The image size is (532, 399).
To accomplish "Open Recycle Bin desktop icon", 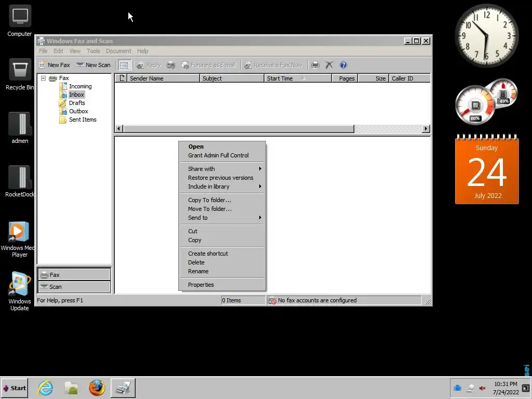I will [20, 75].
